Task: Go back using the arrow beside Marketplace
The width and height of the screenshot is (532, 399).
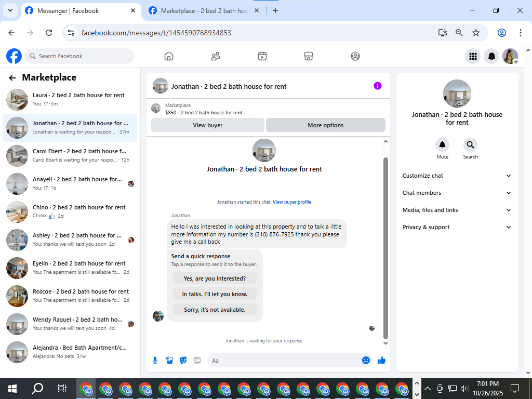Action: 12,78
